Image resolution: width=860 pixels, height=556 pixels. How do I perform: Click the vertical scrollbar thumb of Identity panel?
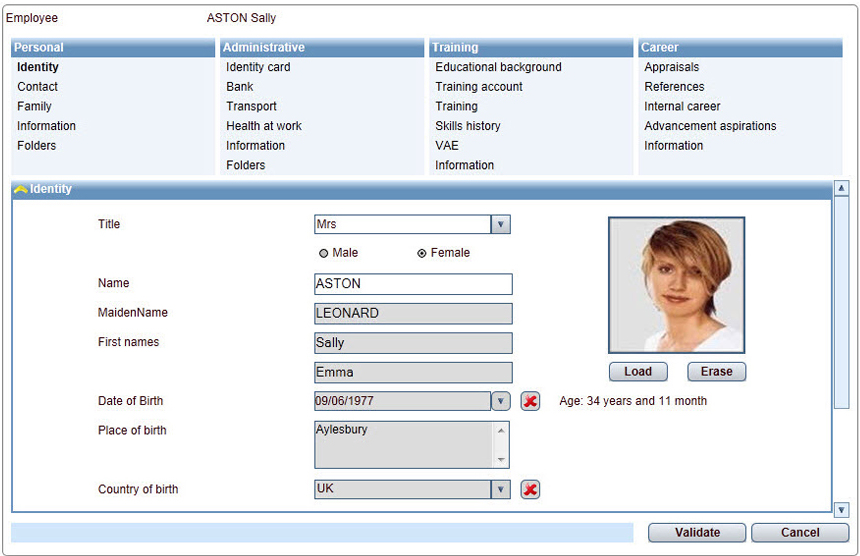pos(841,303)
